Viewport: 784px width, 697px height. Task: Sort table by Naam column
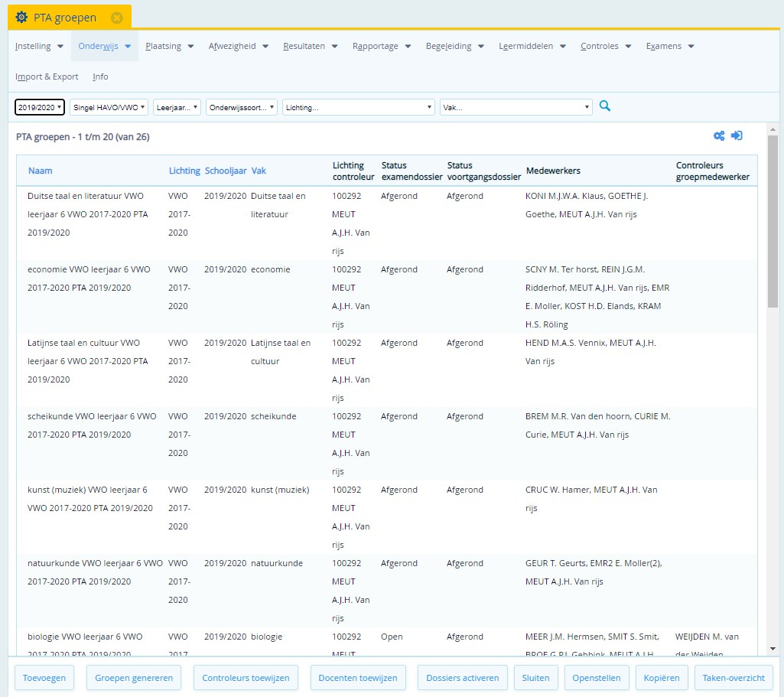coord(40,171)
